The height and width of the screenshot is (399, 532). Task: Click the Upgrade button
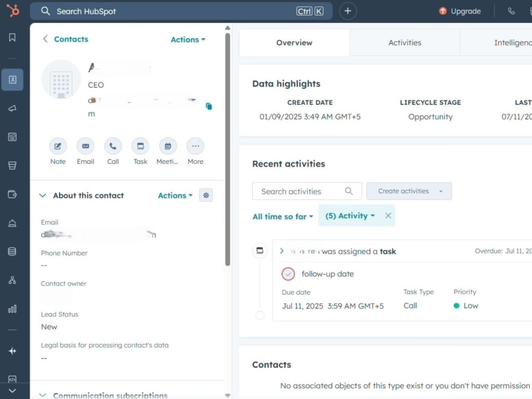(x=460, y=11)
